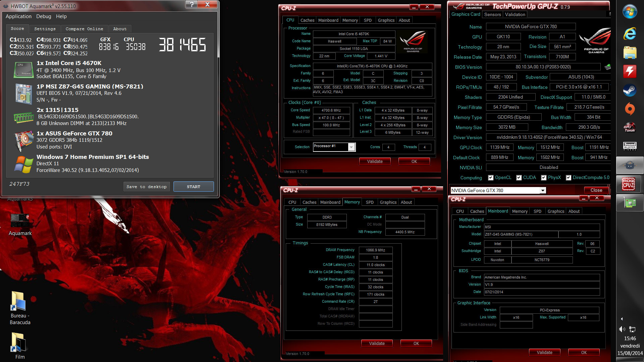The height and width of the screenshot is (362, 644).
Task: Switch to HWBOT Aquamark taskbar button
Action: [x=630, y=165]
